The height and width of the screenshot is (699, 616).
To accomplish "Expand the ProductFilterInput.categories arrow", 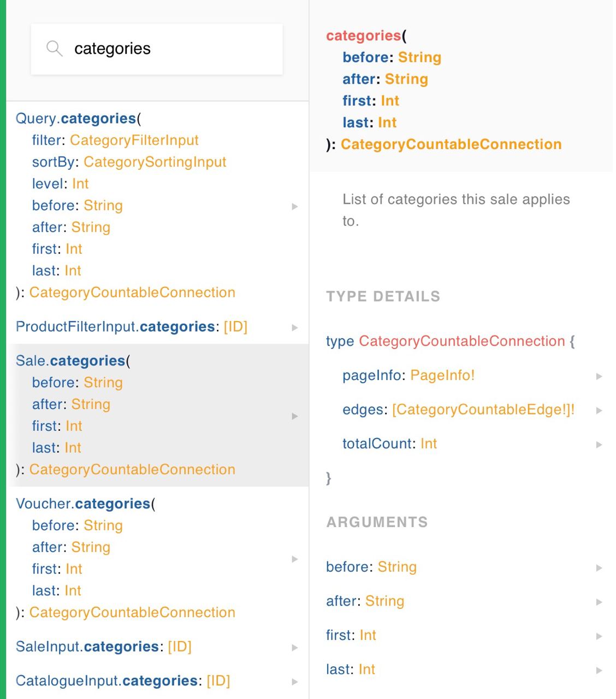I will [295, 328].
